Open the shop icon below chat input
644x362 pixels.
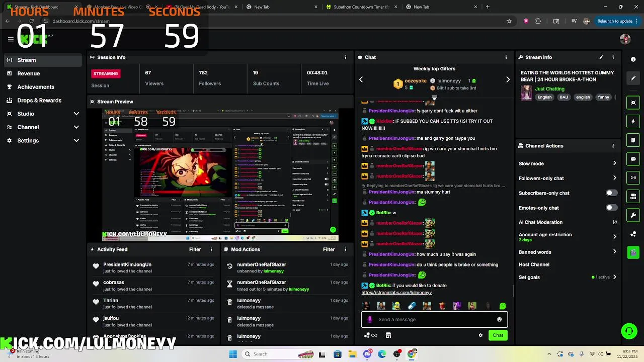(x=388, y=335)
